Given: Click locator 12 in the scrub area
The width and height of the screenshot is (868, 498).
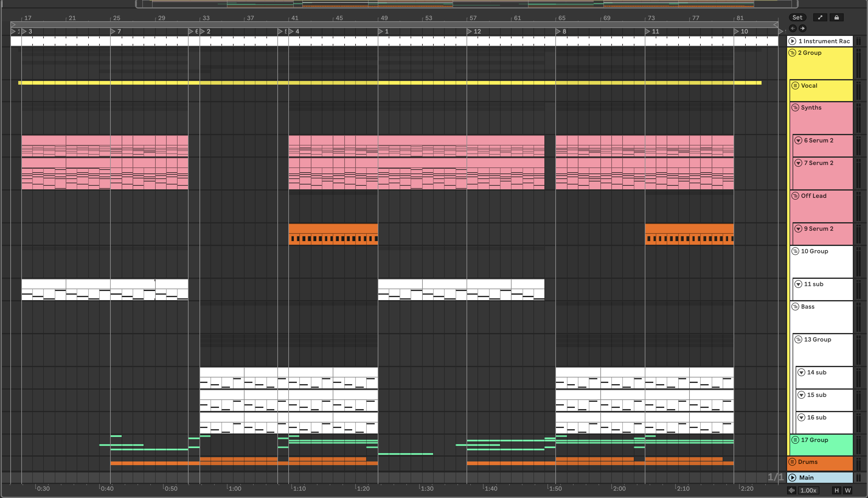Looking at the screenshot, I should coord(470,31).
